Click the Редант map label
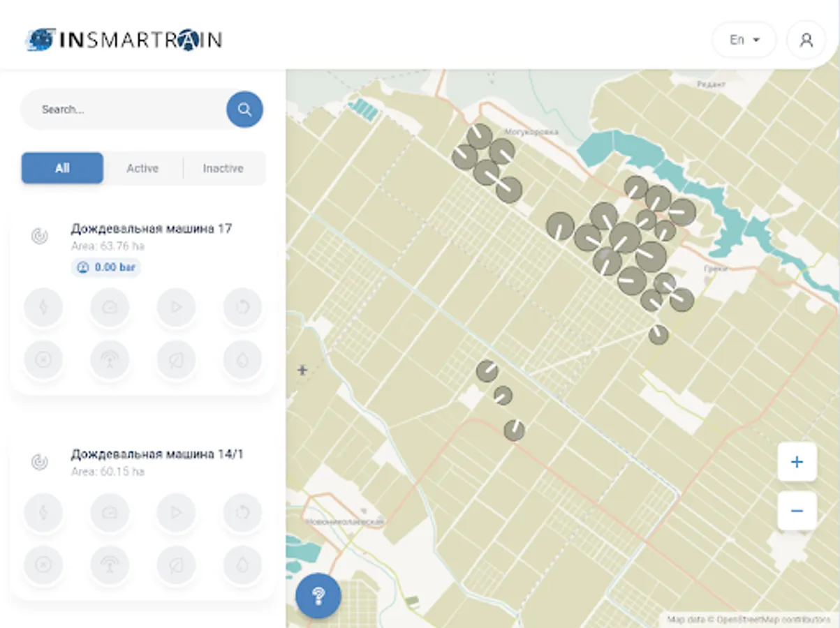The height and width of the screenshot is (628, 840). point(711,84)
